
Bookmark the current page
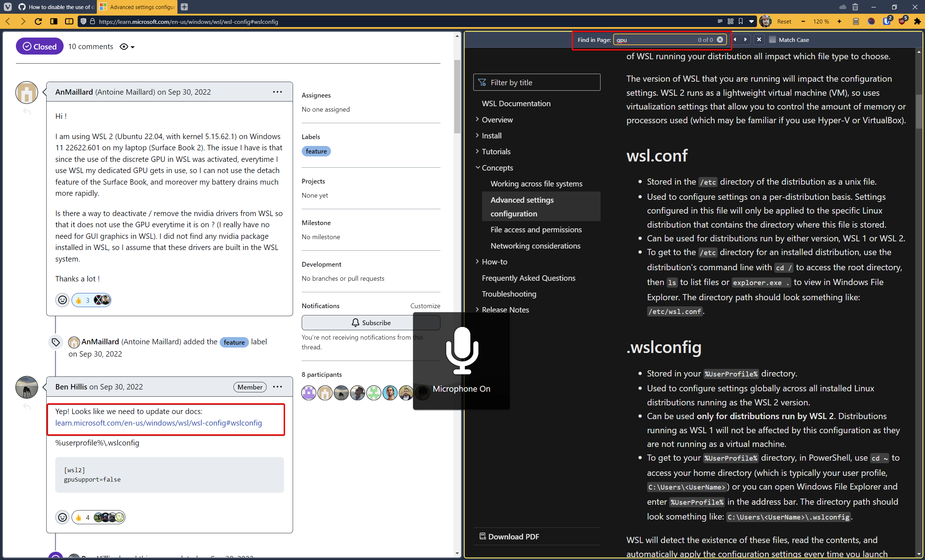click(741, 21)
